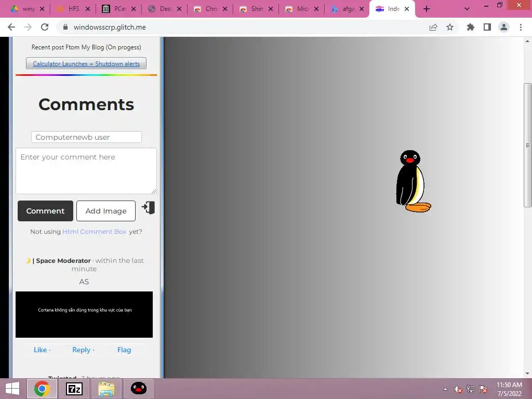The width and height of the screenshot is (532, 399).
Task: Open the site info lock icon
Action: click(65, 27)
